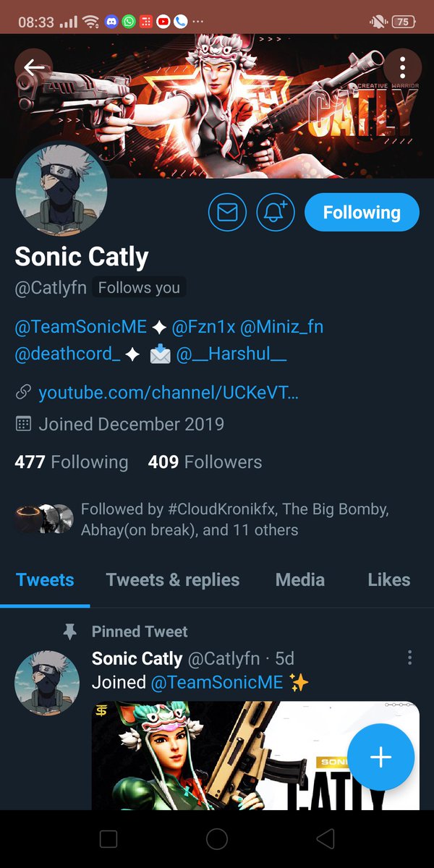The width and height of the screenshot is (434, 868).
Task: Open the @TeamSonicME mention in bio
Action: [81, 327]
